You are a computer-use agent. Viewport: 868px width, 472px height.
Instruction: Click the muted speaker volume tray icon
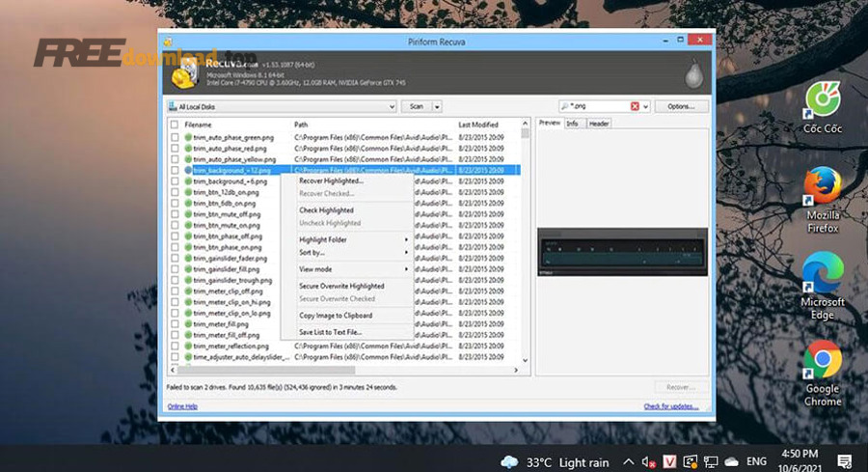649,461
